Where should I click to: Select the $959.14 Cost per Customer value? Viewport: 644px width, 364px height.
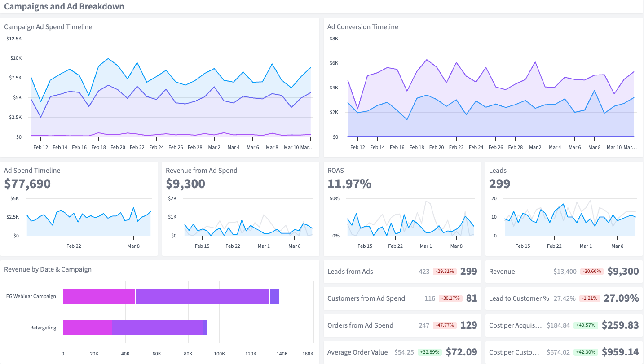(x=620, y=352)
